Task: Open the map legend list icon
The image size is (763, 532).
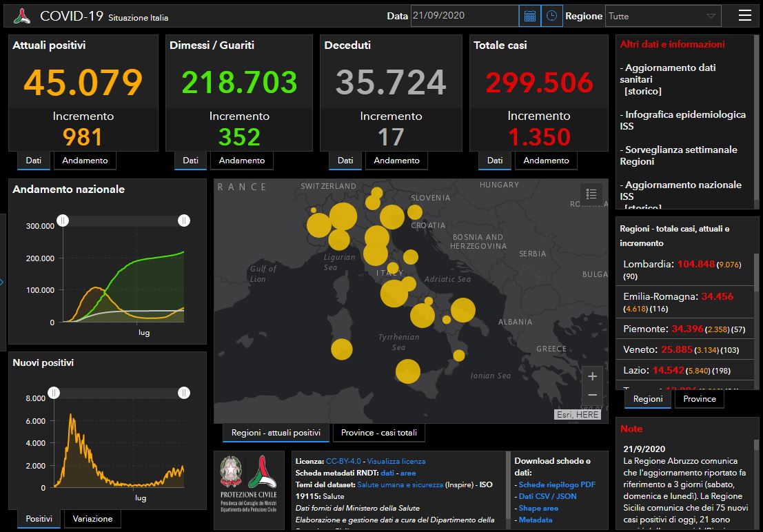Action: [591, 194]
